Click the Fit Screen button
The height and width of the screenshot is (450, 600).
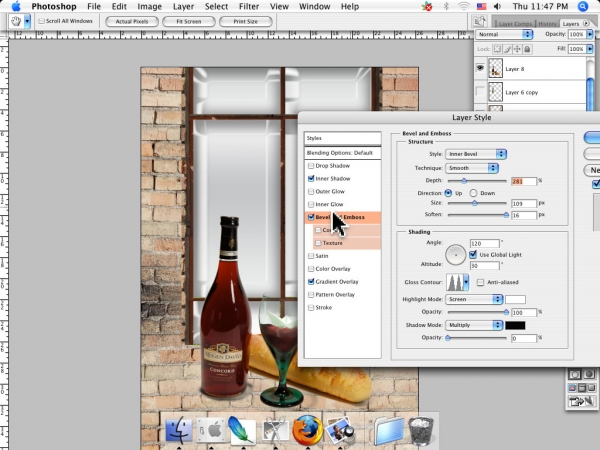tap(189, 21)
